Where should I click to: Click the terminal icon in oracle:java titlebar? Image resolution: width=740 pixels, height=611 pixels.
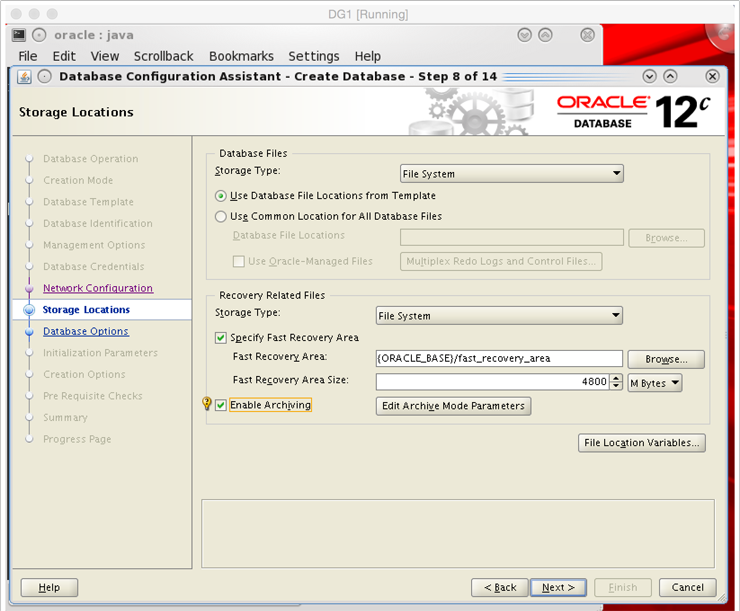tap(19, 35)
